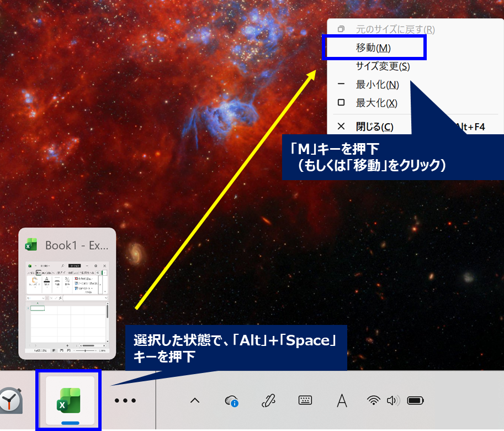Screen dimensions: 504x431
Task: Expand the taskbar overflow three-dots button
Action: (125, 401)
